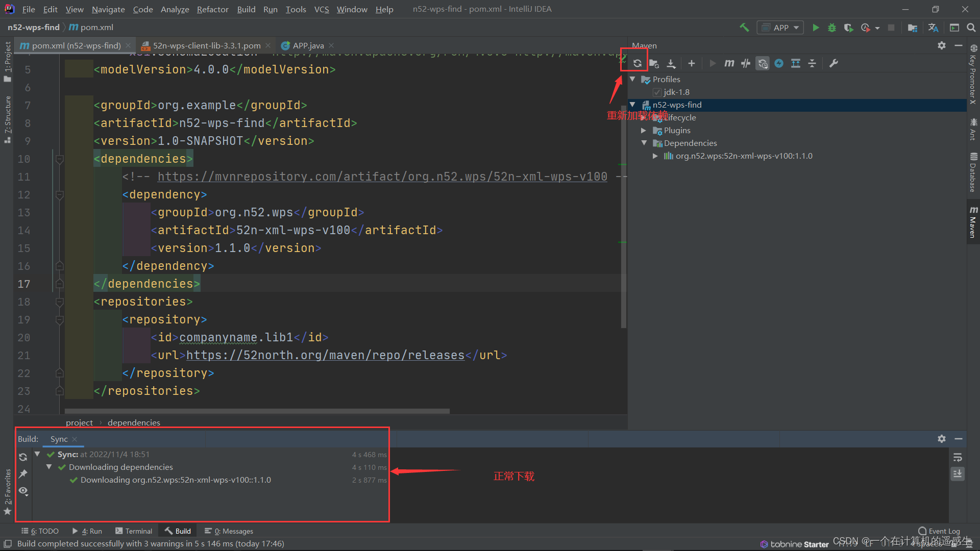This screenshot has height=551, width=980.
Task: Open 6: TODO tool window
Action: tap(40, 531)
